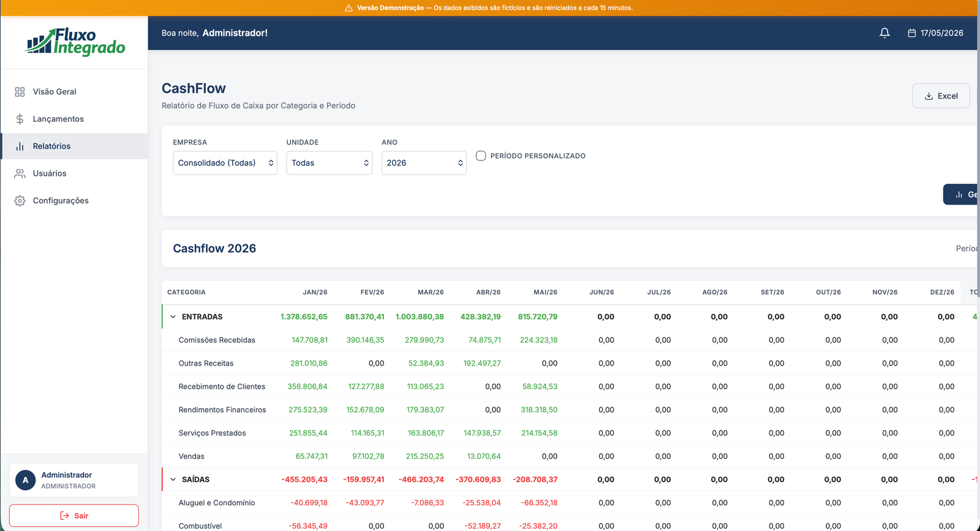The height and width of the screenshot is (531, 980).
Task: Select the Vendas row label
Action: click(x=191, y=456)
